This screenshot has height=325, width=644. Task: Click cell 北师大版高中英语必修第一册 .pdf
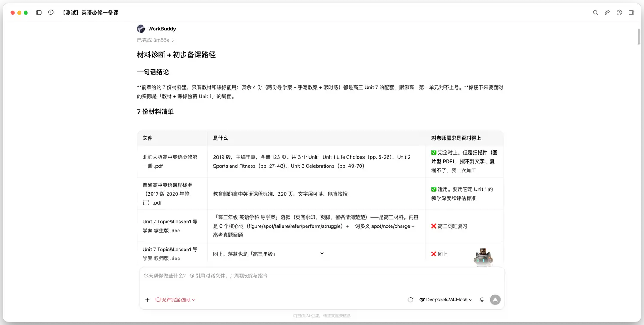tap(172, 162)
